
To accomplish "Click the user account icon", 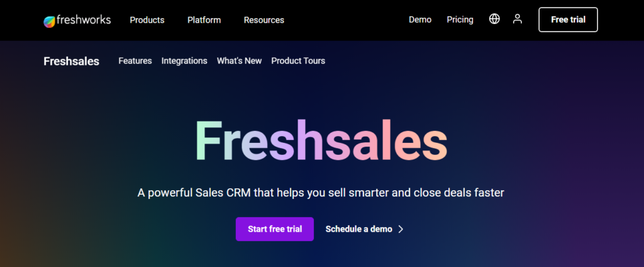I will point(518,20).
